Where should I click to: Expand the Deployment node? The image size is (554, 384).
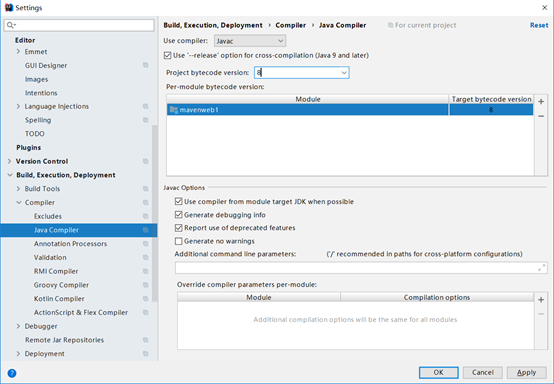coord(18,354)
